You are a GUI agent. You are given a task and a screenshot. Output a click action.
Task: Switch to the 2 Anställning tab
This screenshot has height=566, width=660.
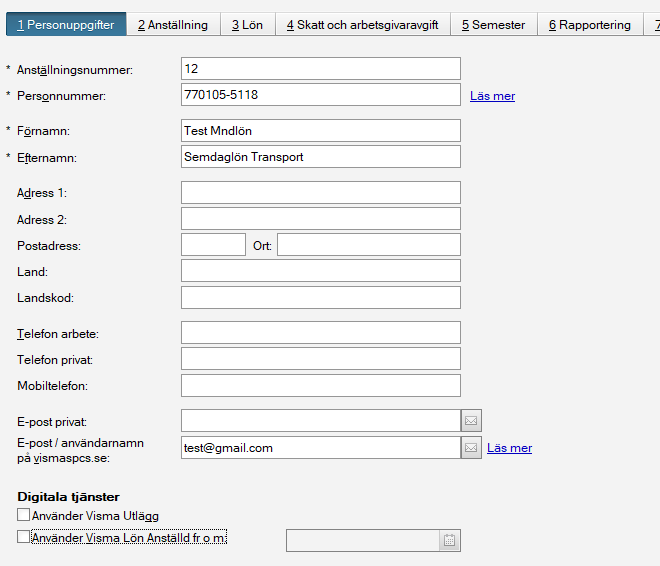[173, 25]
